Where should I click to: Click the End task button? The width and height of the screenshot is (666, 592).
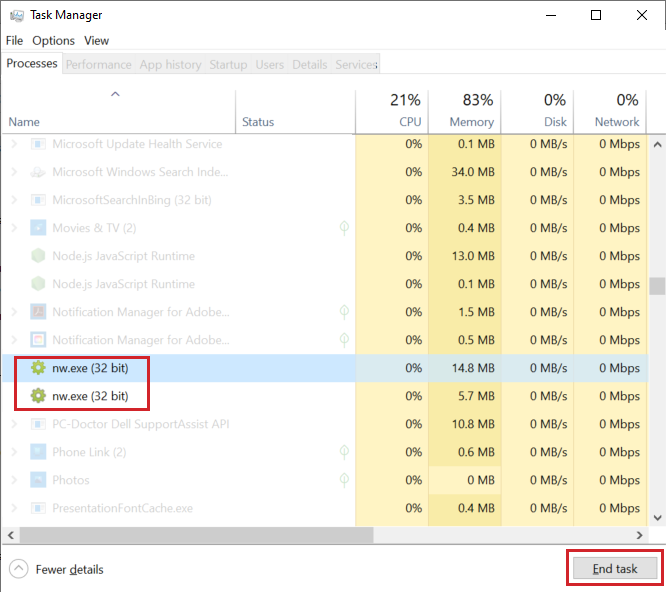coord(615,569)
